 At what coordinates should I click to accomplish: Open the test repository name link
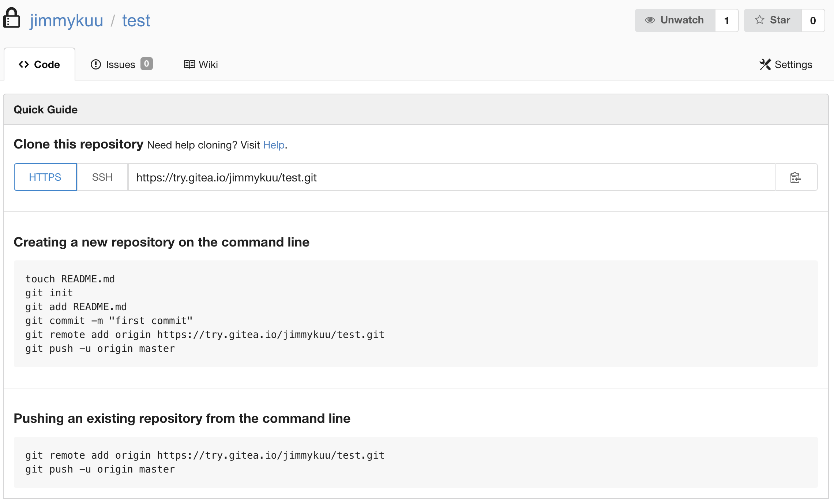click(x=136, y=21)
